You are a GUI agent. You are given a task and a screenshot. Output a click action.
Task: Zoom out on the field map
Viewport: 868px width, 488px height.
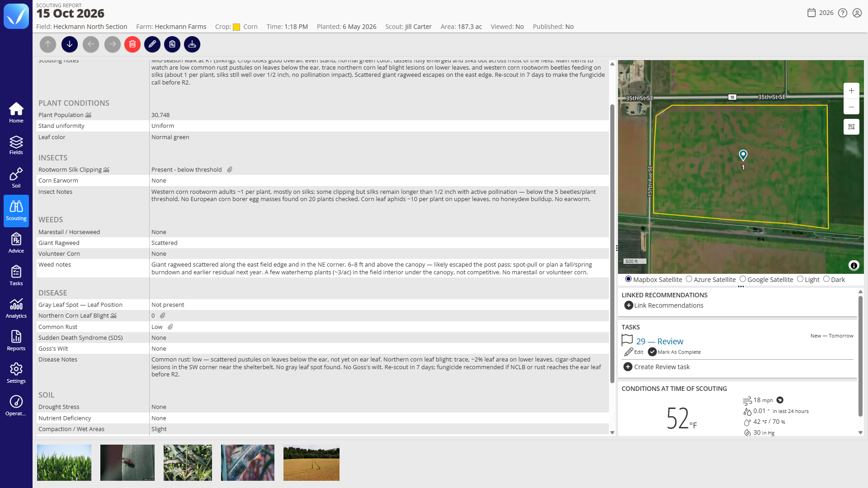tap(851, 107)
